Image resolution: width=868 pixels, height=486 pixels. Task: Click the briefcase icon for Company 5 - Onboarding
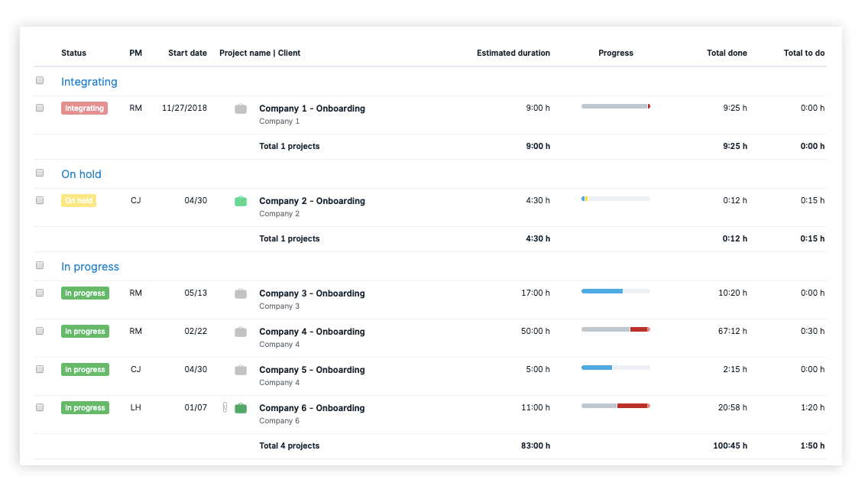coord(240,370)
